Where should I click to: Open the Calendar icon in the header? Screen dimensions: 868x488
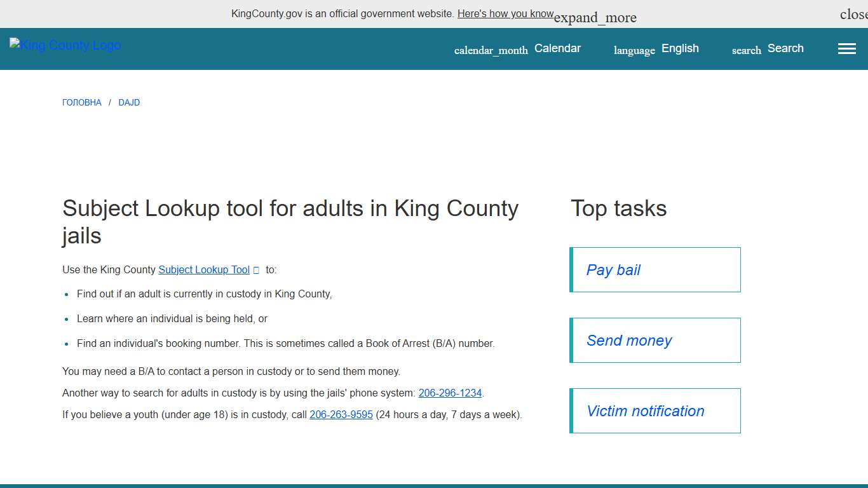pyautogui.click(x=557, y=48)
